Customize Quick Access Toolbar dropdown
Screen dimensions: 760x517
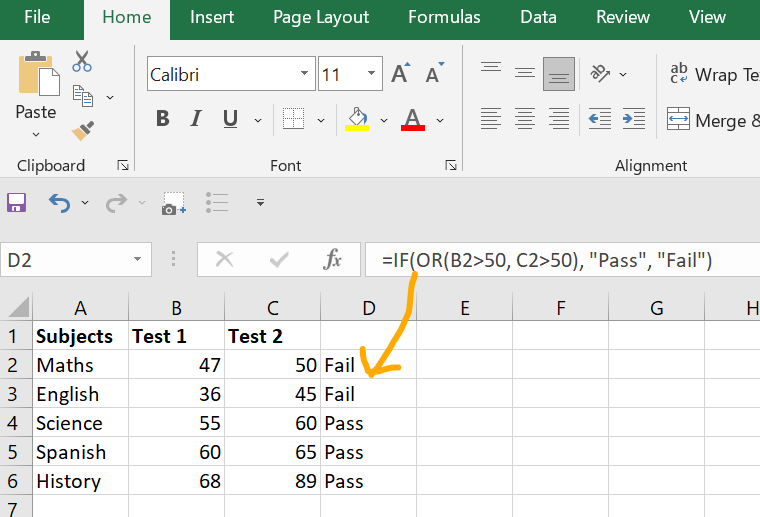tap(260, 203)
